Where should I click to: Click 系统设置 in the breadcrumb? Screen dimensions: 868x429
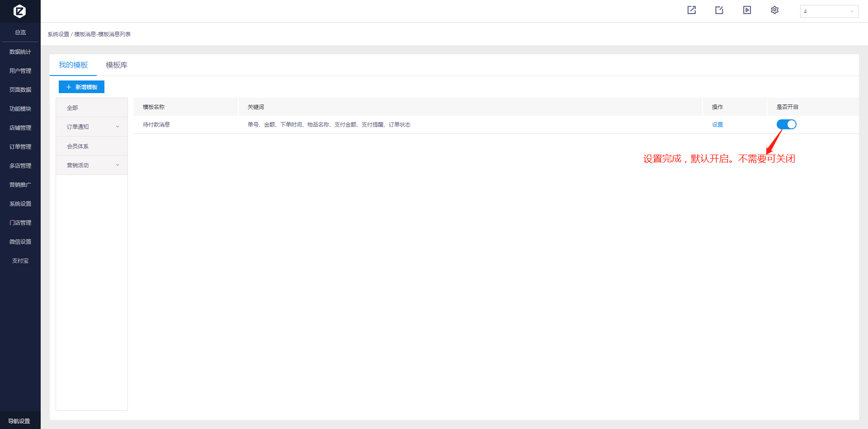[58, 34]
